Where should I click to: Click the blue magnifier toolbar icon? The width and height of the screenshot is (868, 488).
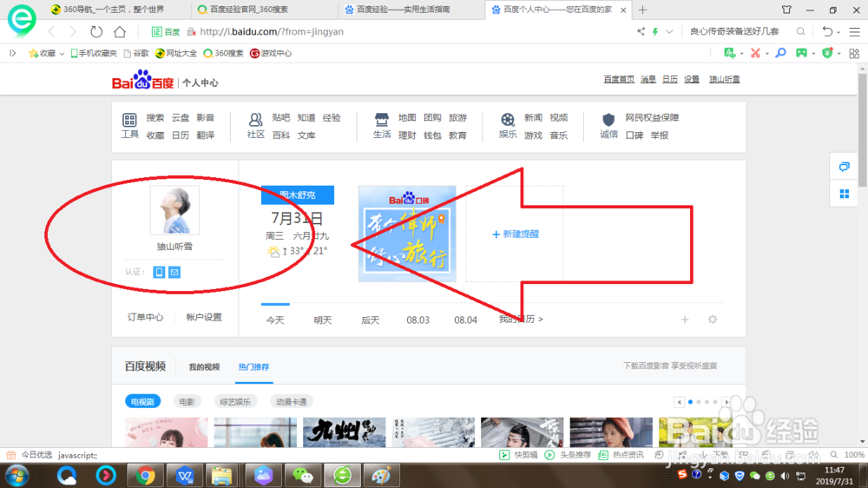(x=780, y=53)
